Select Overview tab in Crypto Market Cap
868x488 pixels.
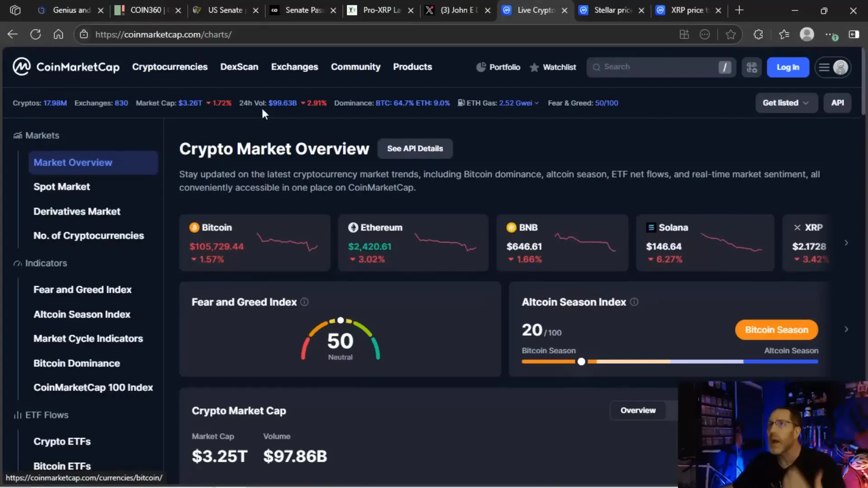[x=638, y=410]
